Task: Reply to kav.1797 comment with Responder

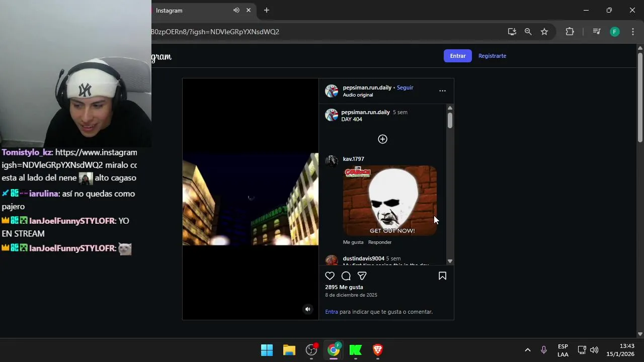Action: pyautogui.click(x=380, y=242)
